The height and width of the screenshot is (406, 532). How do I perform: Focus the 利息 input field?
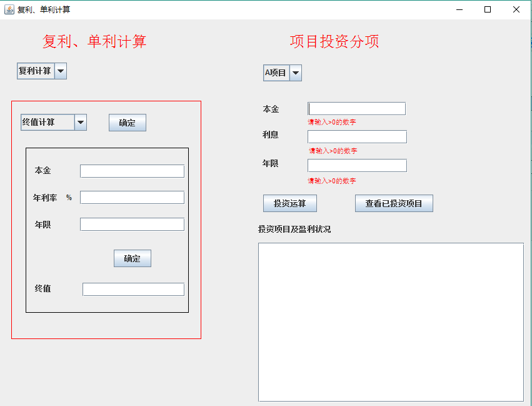[x=357, y=137]
